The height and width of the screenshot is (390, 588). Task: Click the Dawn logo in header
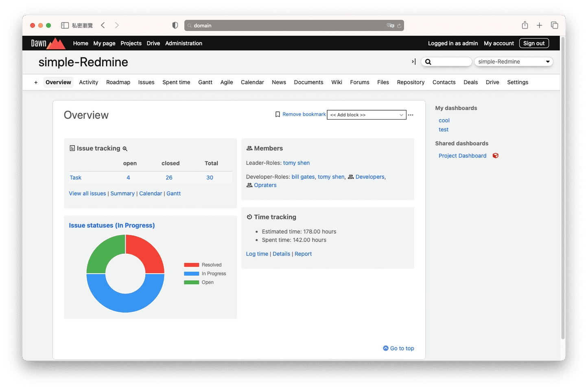48,43
